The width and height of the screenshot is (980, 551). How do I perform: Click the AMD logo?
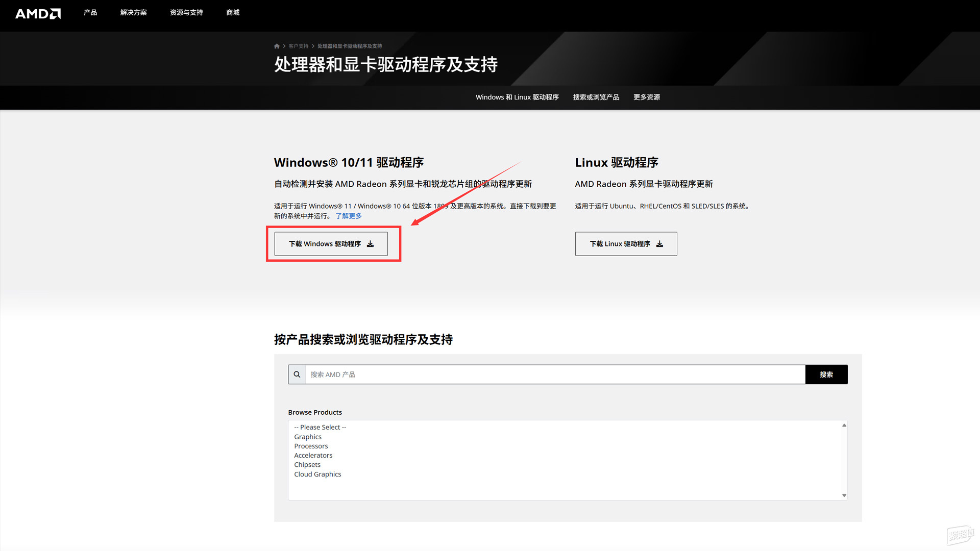pos(38,14)
